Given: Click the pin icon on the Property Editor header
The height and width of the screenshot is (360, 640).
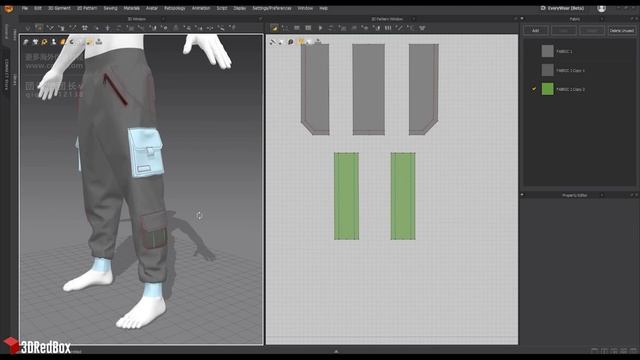Looking at the screenshot, I should 522,195.
